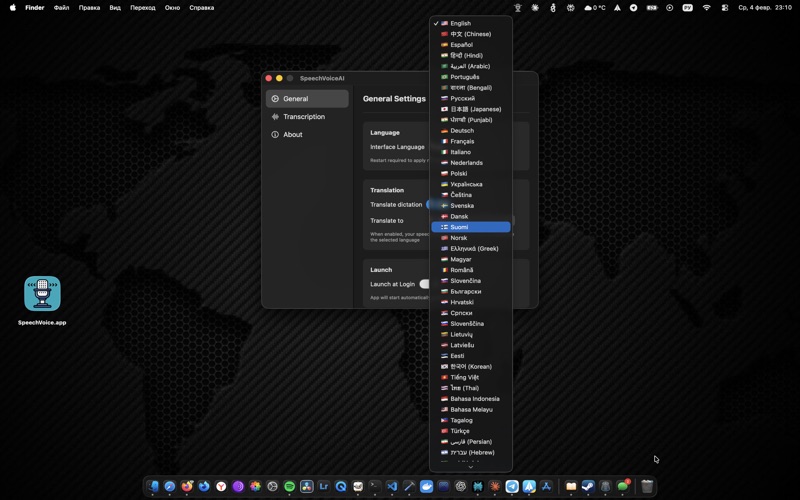Select Deutsch in the language list
Screen dimensions: 800x500
(x=471, y=130)
